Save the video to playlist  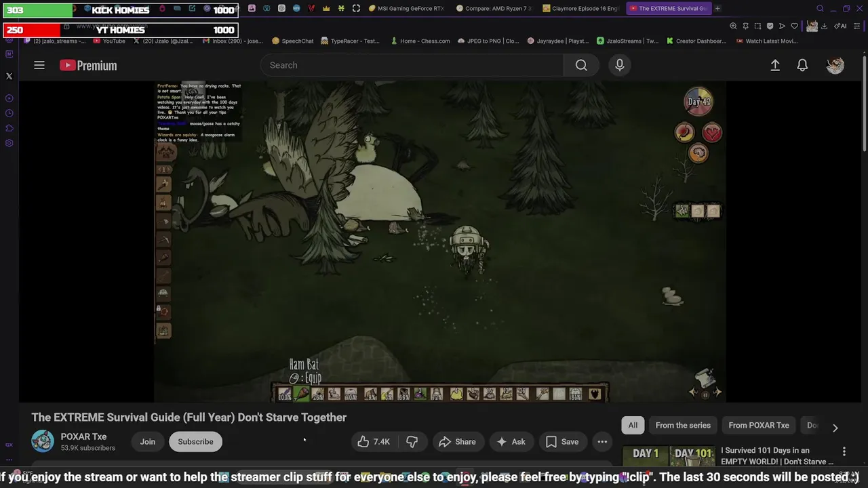click(x=562, y=442)
